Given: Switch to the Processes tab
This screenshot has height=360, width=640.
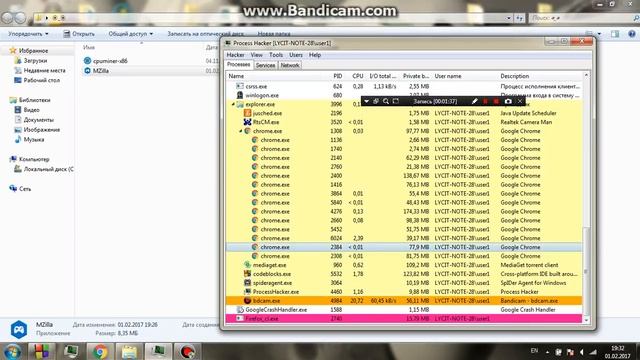Looking at the screenshot, I should pos(238,64).
